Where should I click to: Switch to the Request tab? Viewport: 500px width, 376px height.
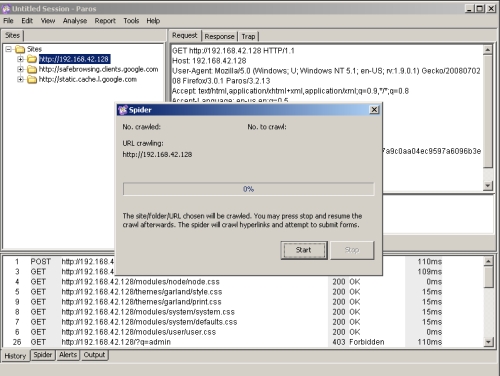pyautogui.click(x=185, y=35)
